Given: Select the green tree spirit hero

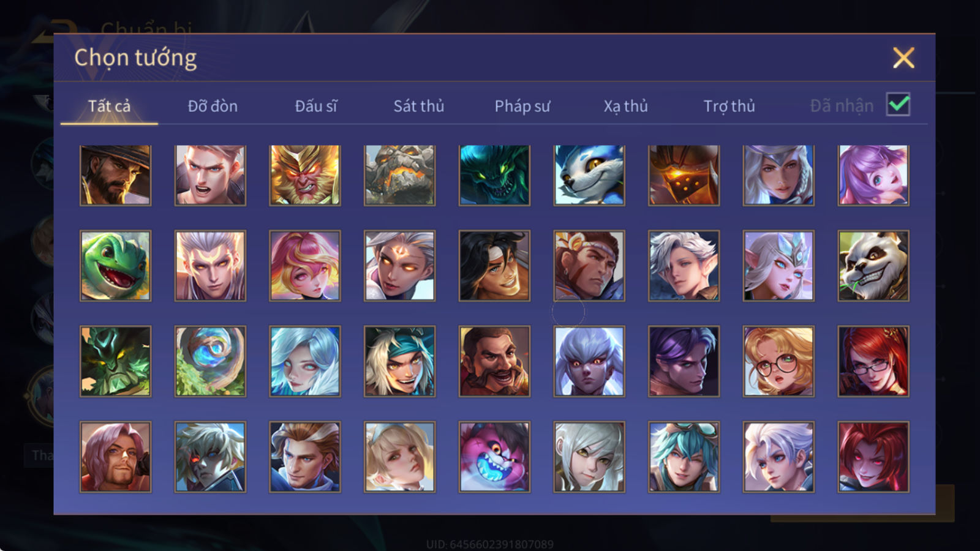Looking at the screenshot, I should [115, 361].
